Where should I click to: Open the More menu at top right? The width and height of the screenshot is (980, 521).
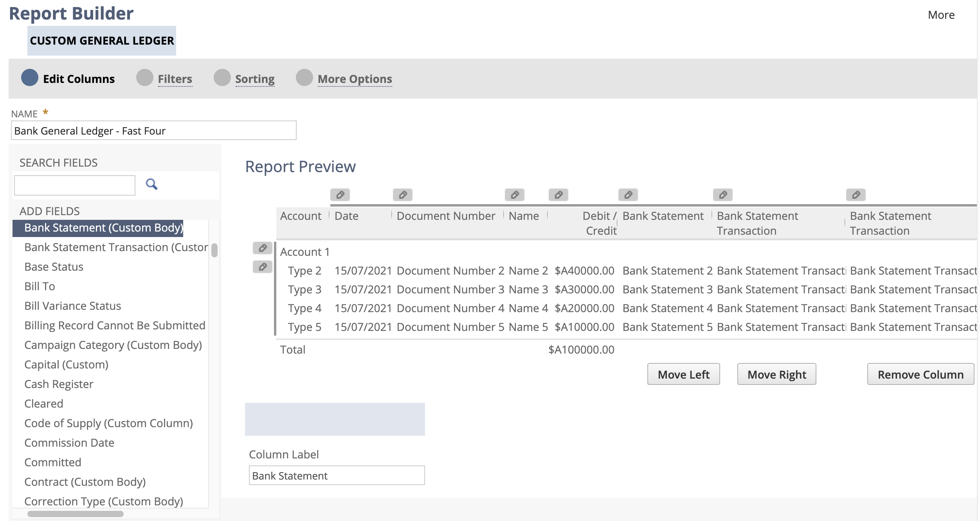pyautogui.click(x=941, y=15)
